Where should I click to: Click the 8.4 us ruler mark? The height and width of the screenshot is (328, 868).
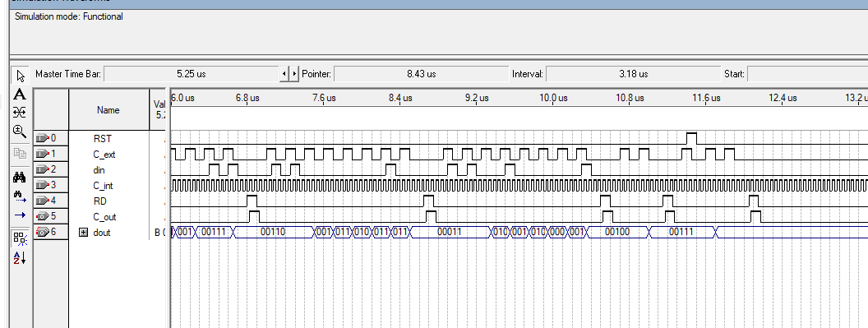pos(400,98)
